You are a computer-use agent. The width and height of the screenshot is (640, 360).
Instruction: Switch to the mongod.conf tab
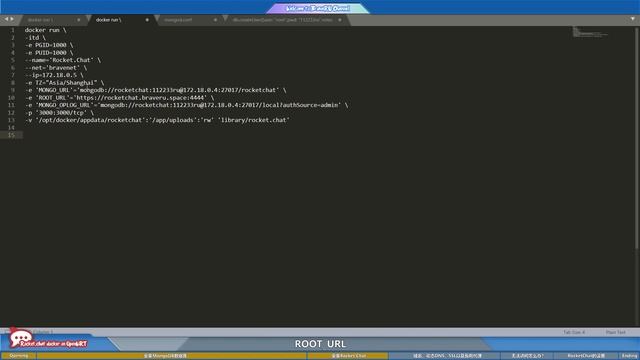[178, 20]
